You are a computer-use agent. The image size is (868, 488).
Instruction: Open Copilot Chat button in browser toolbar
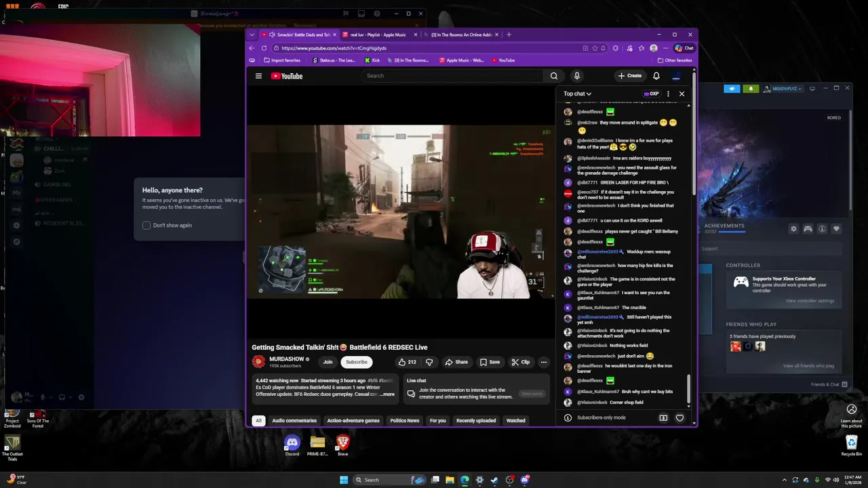pyautogui.click(x=684, y=48)
